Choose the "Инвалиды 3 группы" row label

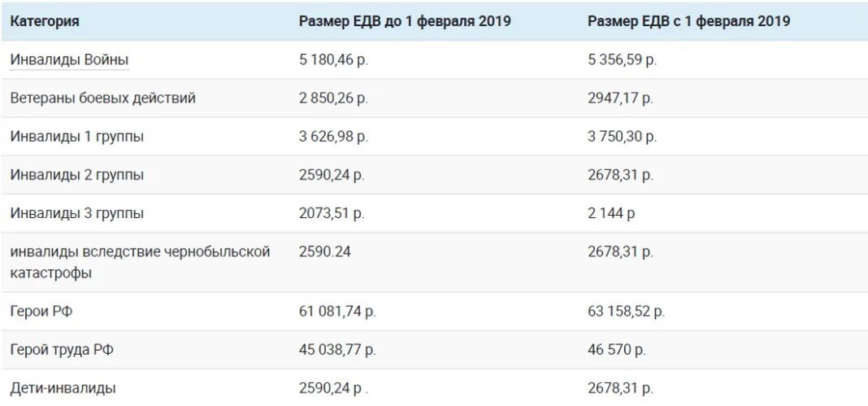click(77, 213)
